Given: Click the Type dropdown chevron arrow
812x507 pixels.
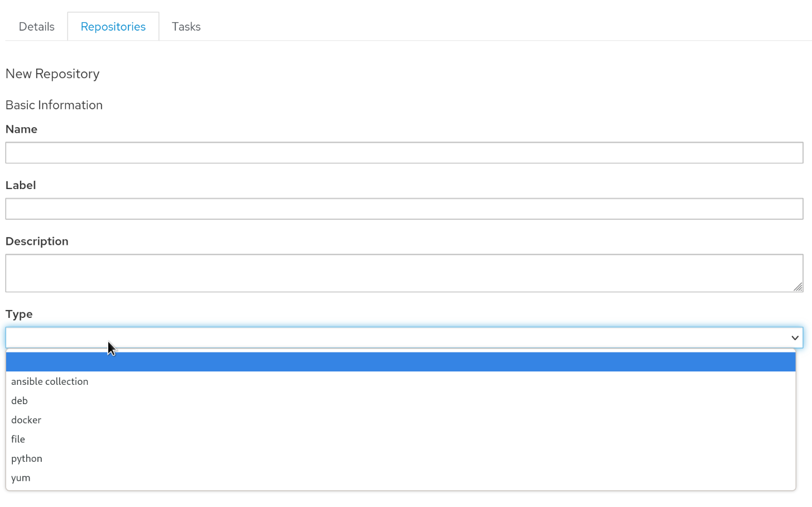Looking at the screenshot, I should tap(795, 337).
